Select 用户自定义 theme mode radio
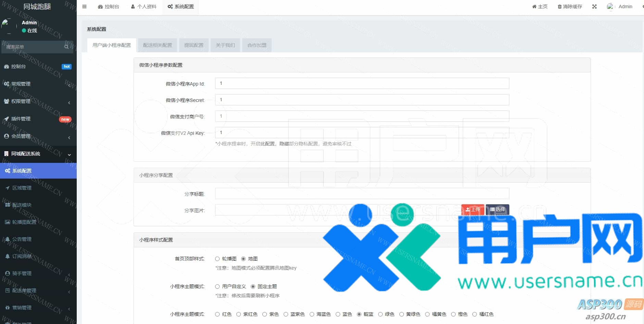 click(x=217, y=286)
